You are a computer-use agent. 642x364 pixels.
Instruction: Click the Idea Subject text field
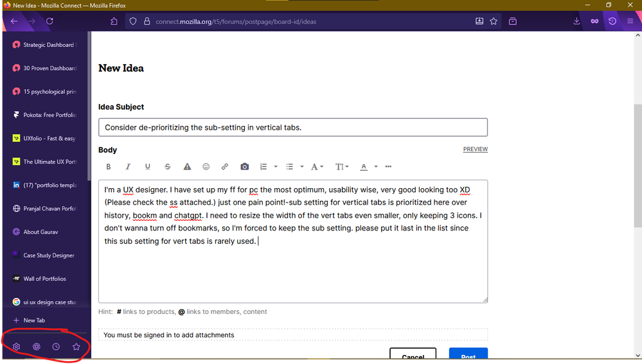(x=293, y=127)
